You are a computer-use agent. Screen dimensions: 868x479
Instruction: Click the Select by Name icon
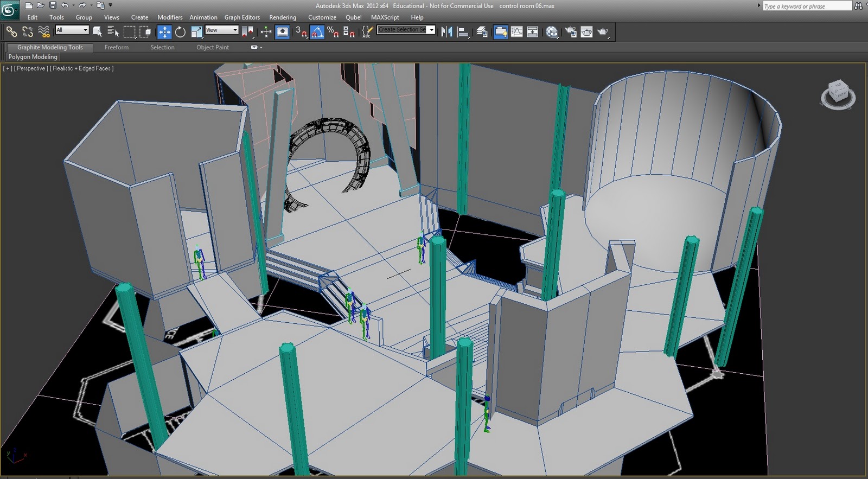coord(112,32)
